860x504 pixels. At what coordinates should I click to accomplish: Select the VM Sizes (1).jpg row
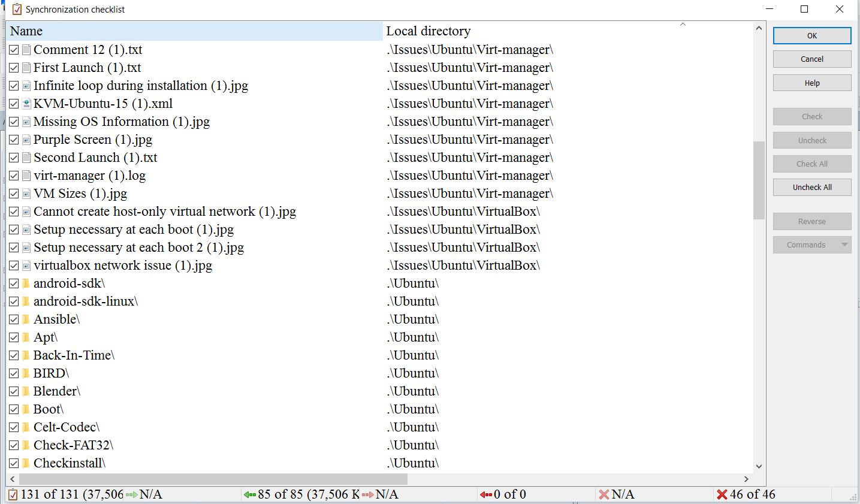point(80,194)
